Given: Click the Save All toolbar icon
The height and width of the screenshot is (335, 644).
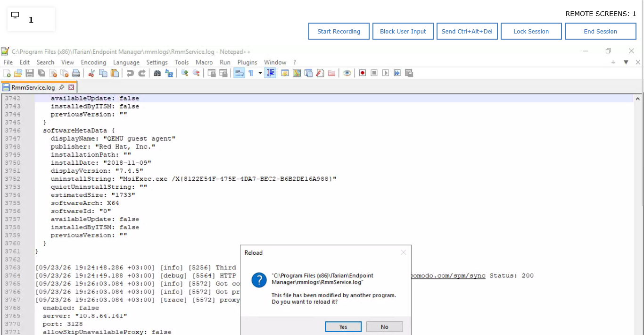Looking at the screenshot, I should tap(41, 73).
